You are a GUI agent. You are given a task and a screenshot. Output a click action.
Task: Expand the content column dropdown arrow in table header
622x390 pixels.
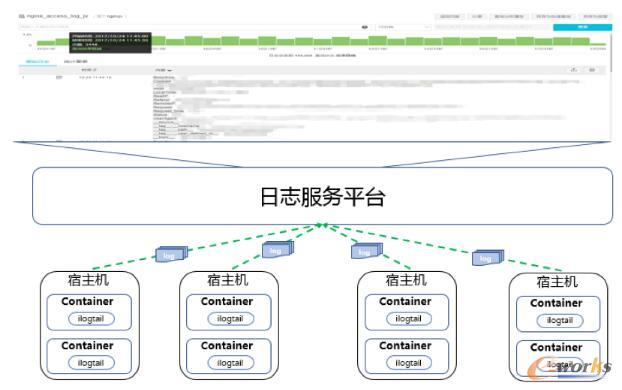tap(169, 70)
